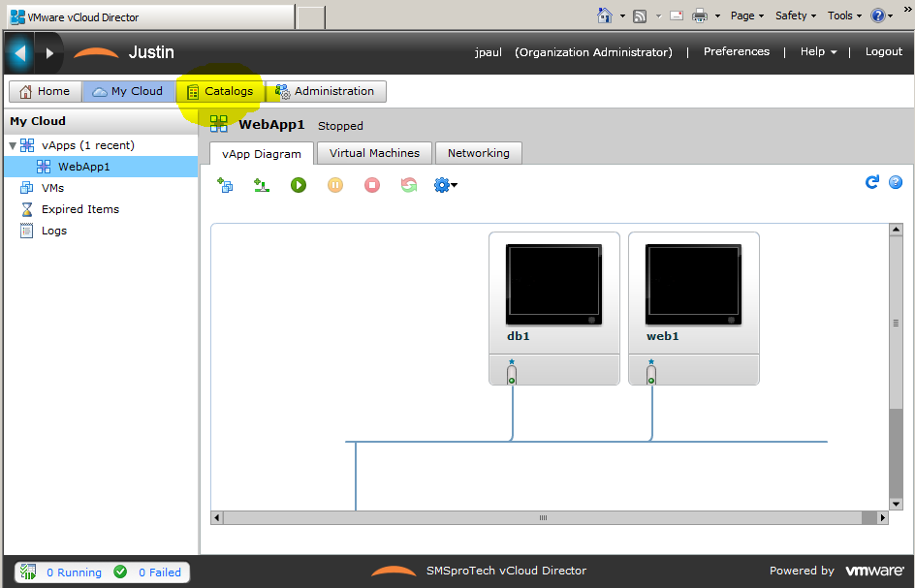Click the db1 VM console thumbnail
Screen dimensions: 915x588
553,285
